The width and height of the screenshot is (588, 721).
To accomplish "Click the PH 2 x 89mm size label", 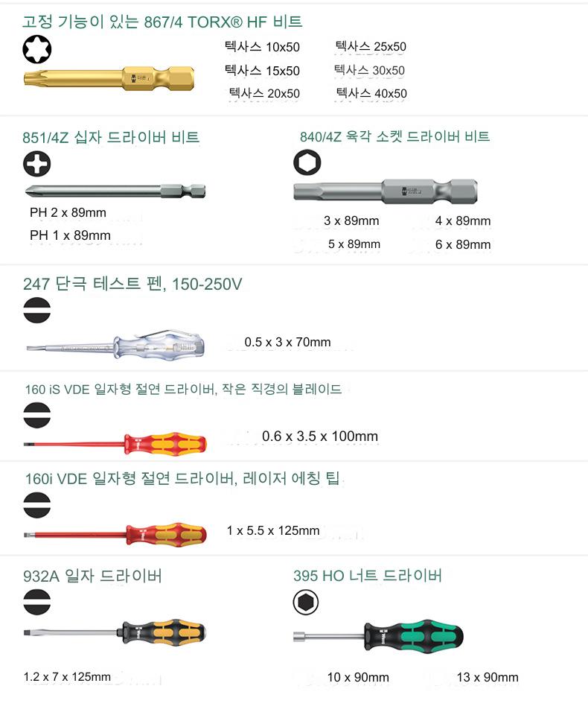I will (68, 213).
